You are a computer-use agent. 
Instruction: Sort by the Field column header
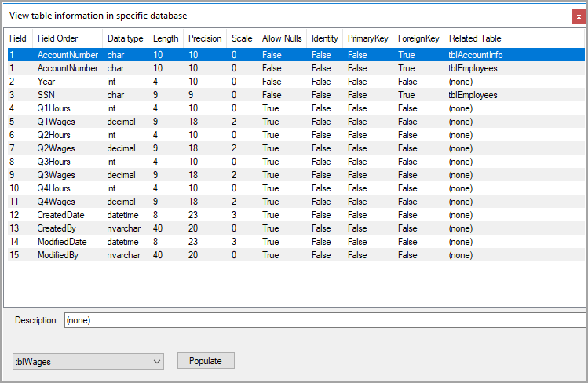point(18,38)
